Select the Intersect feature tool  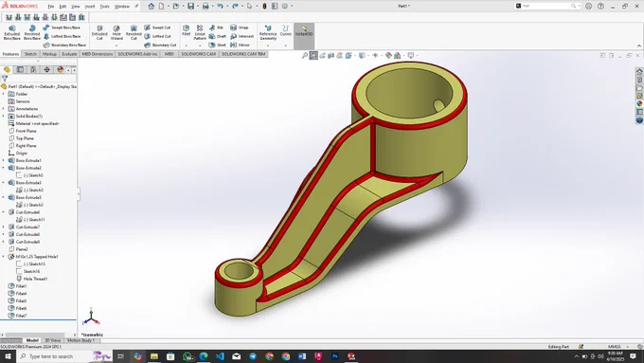[241, 36]
